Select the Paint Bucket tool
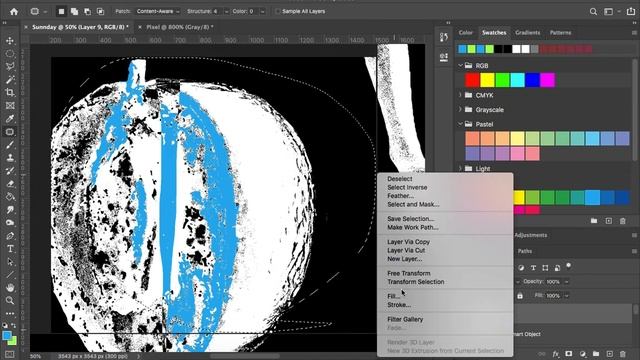Screen dimensions: 640x360 (x=10, y=197)
